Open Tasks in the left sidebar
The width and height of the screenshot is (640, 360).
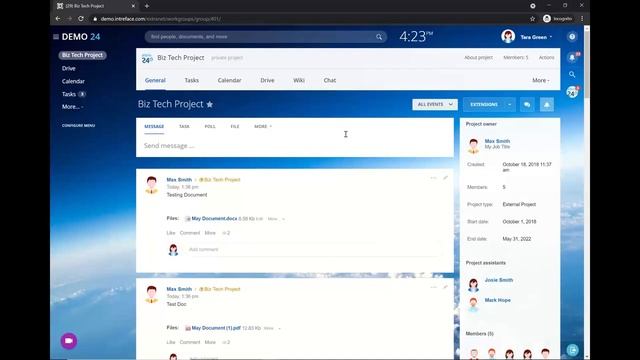pos(69,94)
